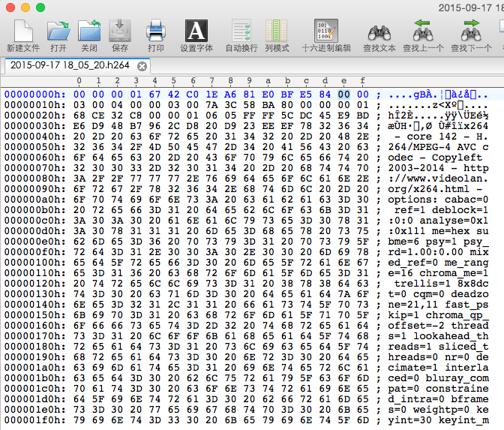Click ASCII text 'offset=-2 thread'
The height and width of the screenshot is (430, 504).
point(439,326)
